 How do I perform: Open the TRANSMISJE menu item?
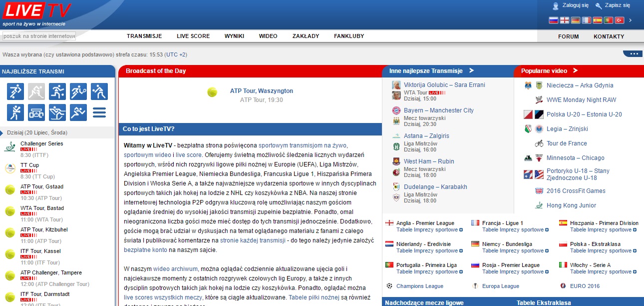click(144, 36)
